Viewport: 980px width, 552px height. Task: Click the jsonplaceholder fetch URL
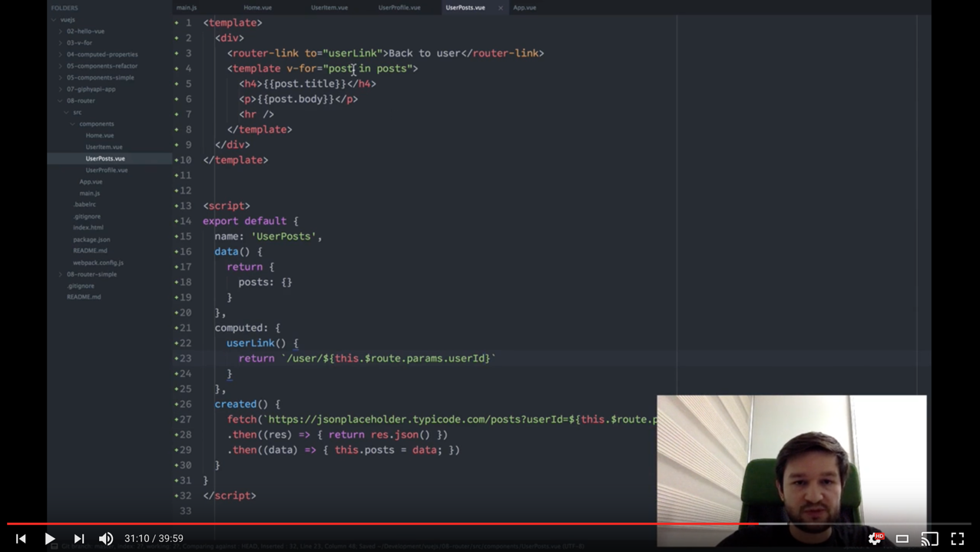[460, 419]
